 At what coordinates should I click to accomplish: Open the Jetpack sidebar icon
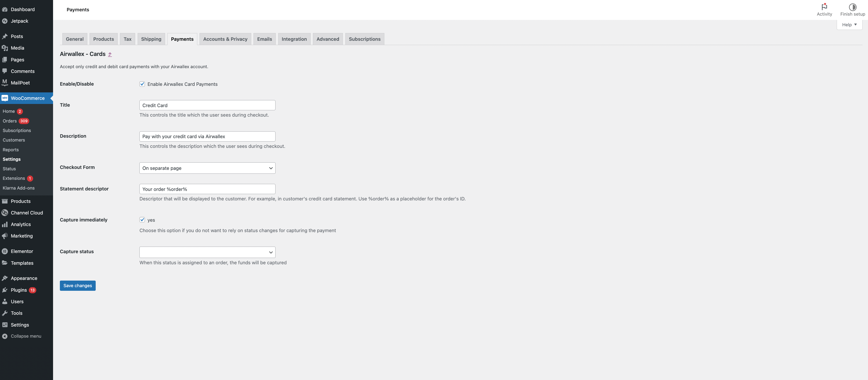(5, 21)
